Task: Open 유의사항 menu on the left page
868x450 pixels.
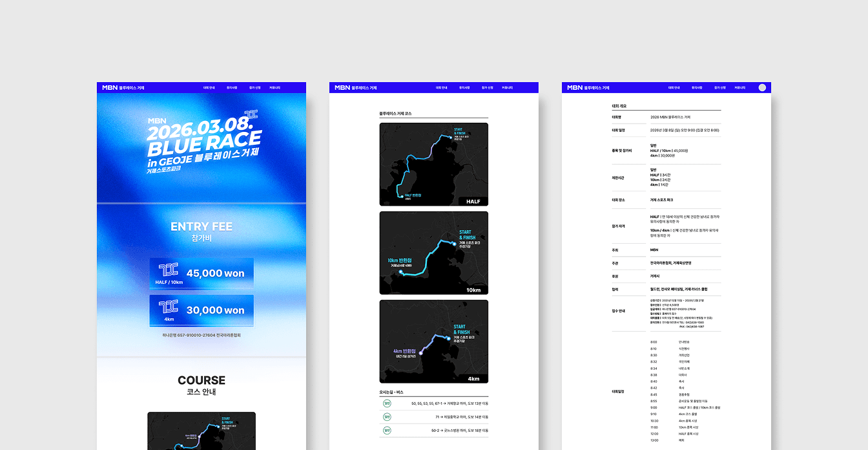Action: (x=231, y=87)
